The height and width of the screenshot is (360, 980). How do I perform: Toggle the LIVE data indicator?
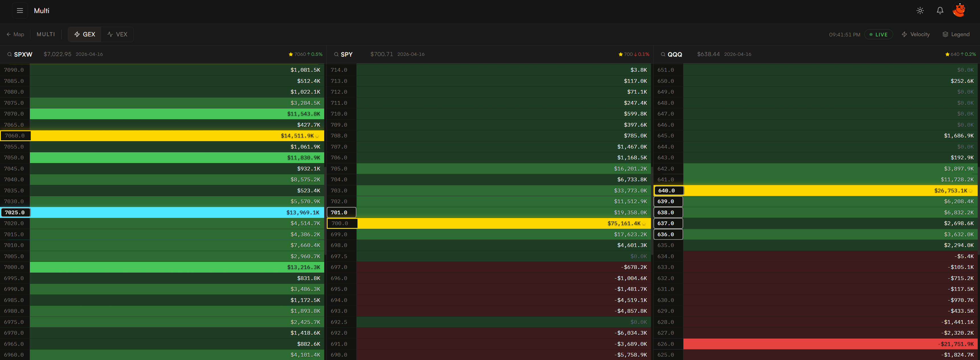[879, 34]
